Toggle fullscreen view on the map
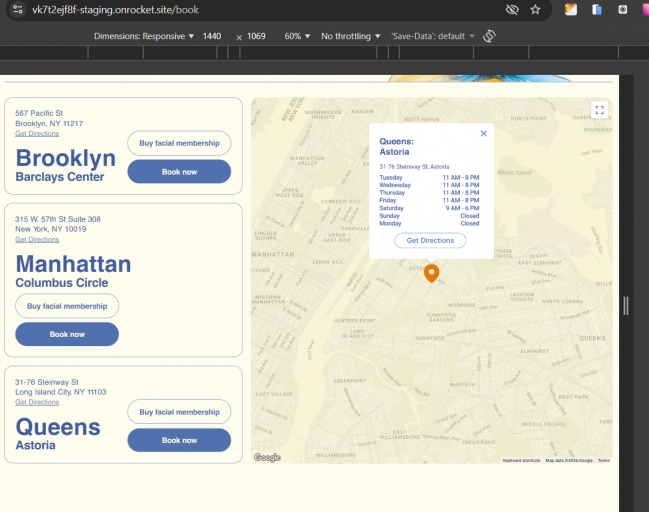Image resolution: width=649 pixels, height=512 pixels. coord(599,110)
